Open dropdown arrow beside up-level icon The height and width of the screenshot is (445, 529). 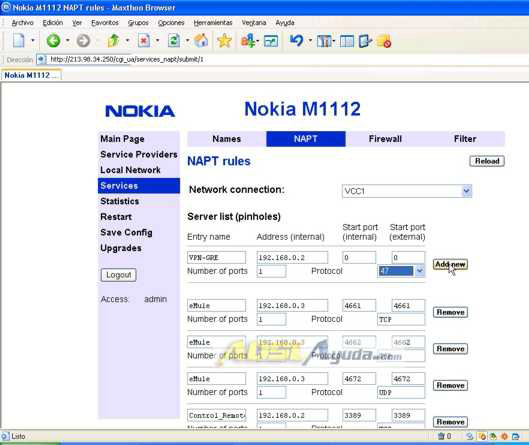point(128,40)
